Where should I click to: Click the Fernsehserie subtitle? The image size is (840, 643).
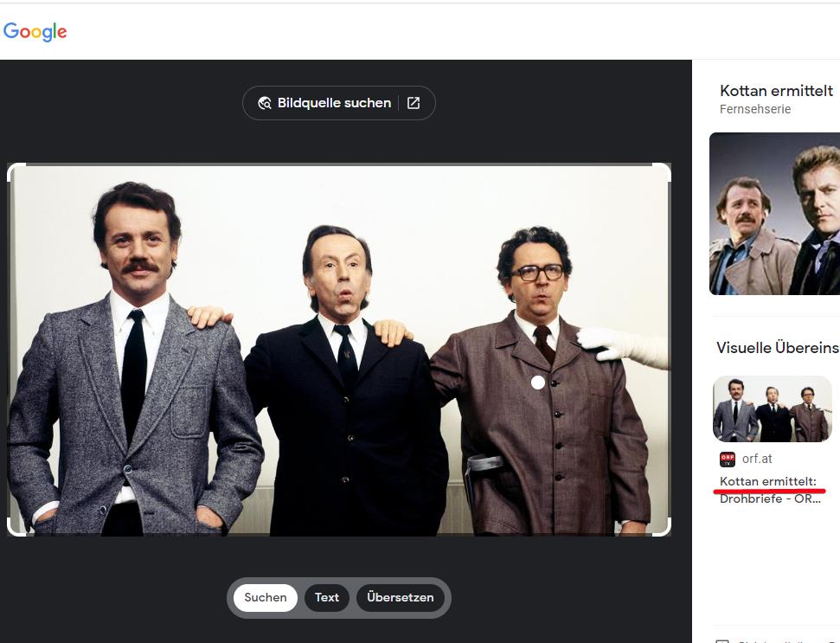point(755,109)
